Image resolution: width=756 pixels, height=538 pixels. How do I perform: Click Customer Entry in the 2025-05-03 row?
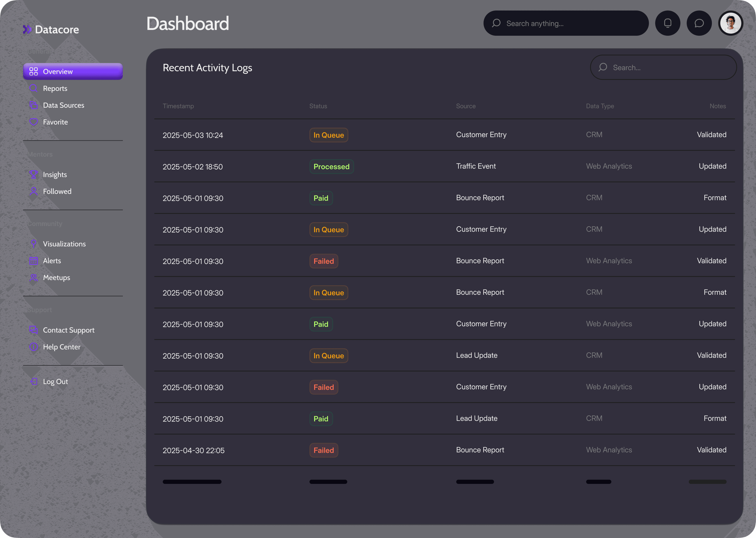(481, 134)
